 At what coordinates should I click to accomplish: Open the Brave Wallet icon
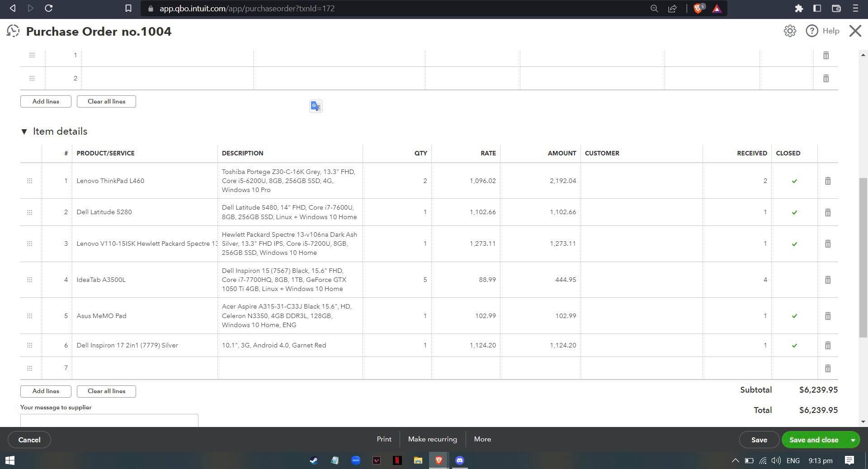coord(836,8)
